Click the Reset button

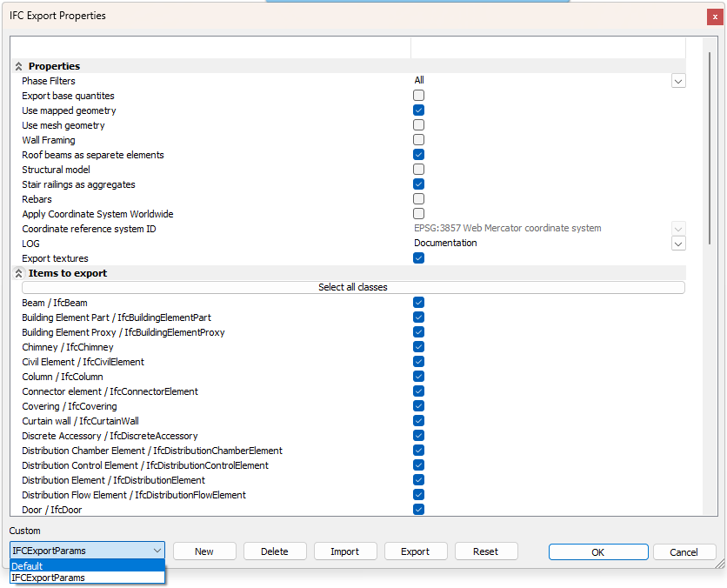(x=485, y=551)
